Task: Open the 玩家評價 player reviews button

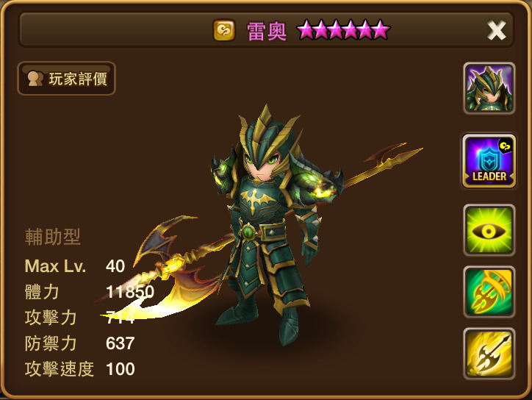Action: pyautogui.click(x=66, y=79)
